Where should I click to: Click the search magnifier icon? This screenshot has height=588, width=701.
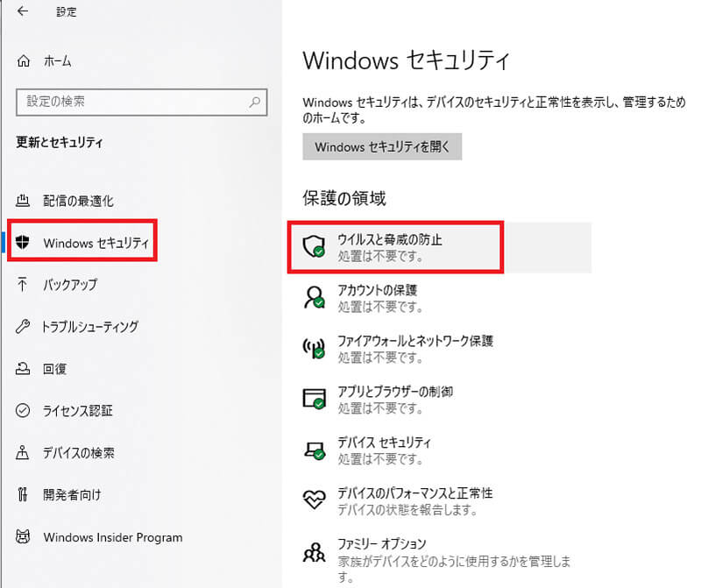coord(255,102)
